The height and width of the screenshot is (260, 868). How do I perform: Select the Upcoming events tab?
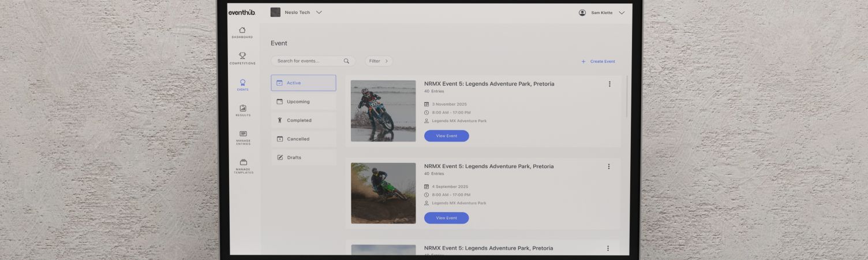pyautogui.click(x=304, y=102)
